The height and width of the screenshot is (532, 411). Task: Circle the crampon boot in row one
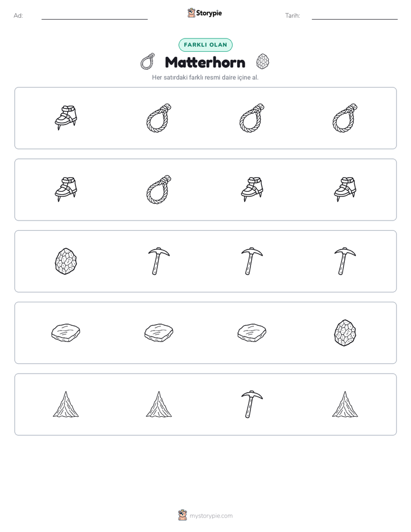66,117
